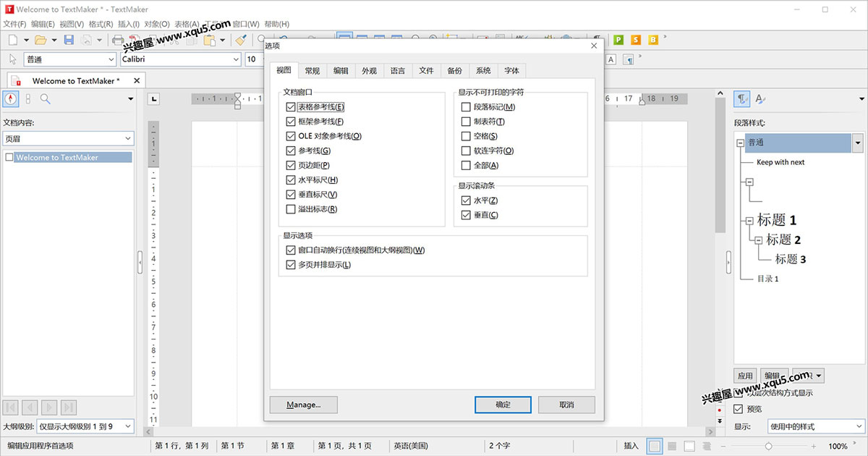Click 编辑 button in sidebar
Viewport: 868px width, 456px height.
[773, 376]
